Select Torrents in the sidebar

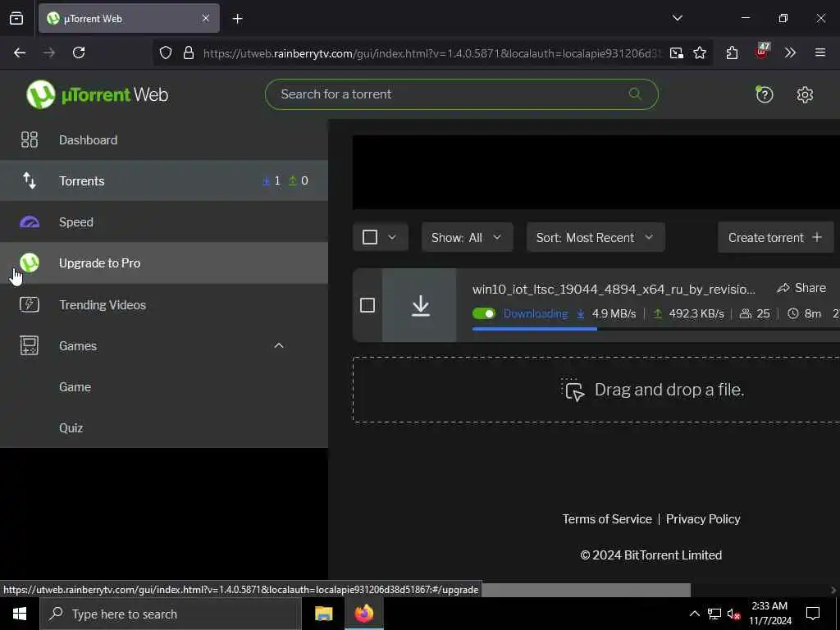164,181
